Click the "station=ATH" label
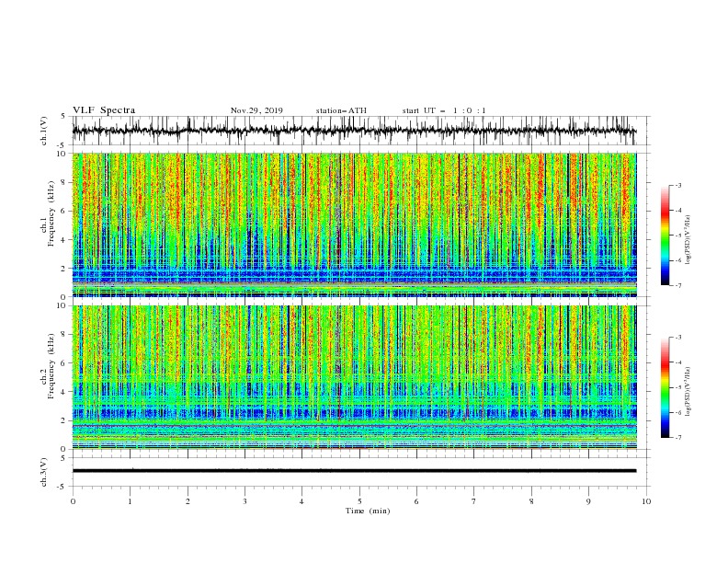This screenshot has height=563, width=728. click(341, 110)
